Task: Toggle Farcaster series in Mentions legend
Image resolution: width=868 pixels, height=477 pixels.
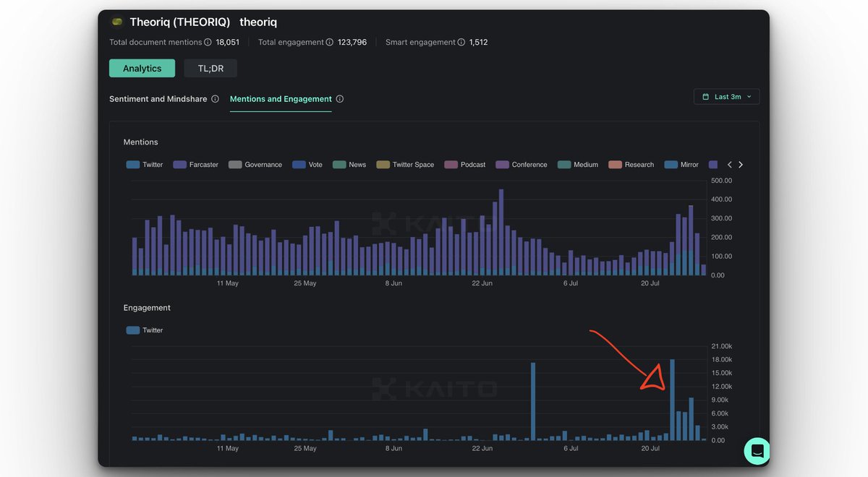Action: tap(195, 165)
